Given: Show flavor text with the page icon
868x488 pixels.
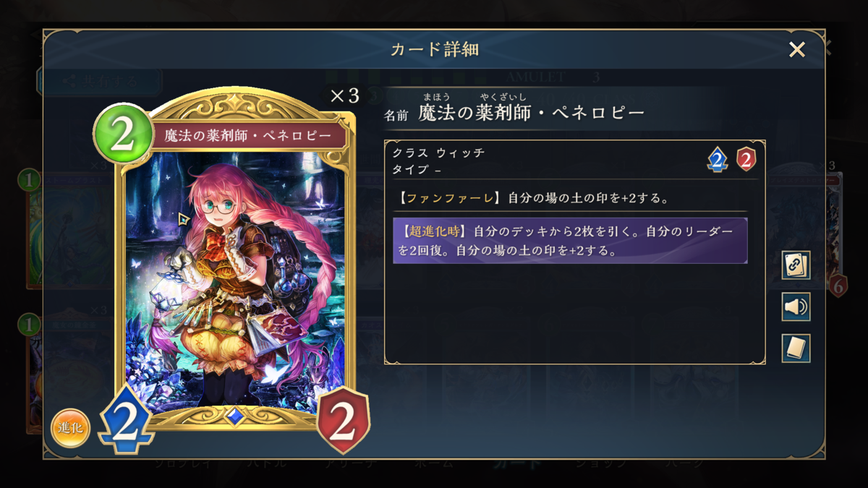Looking at the screenshot, I should click(x=796, y=348).
